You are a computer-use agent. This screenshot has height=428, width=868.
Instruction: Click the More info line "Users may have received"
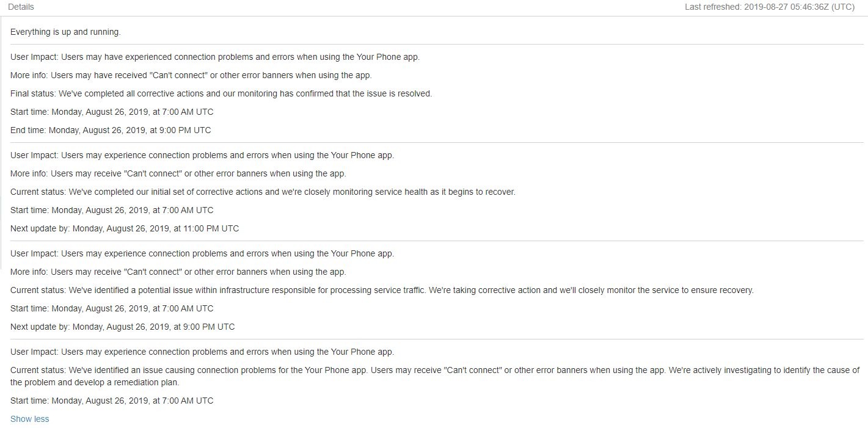(x=191, y=75)
